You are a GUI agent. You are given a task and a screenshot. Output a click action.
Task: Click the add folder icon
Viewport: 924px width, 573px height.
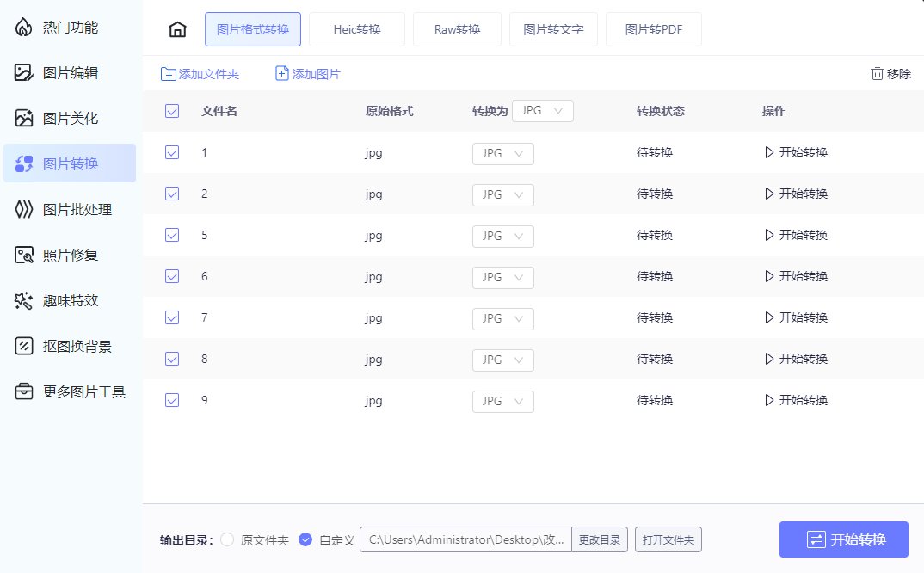pyautogui.click(x=168, y=74)
